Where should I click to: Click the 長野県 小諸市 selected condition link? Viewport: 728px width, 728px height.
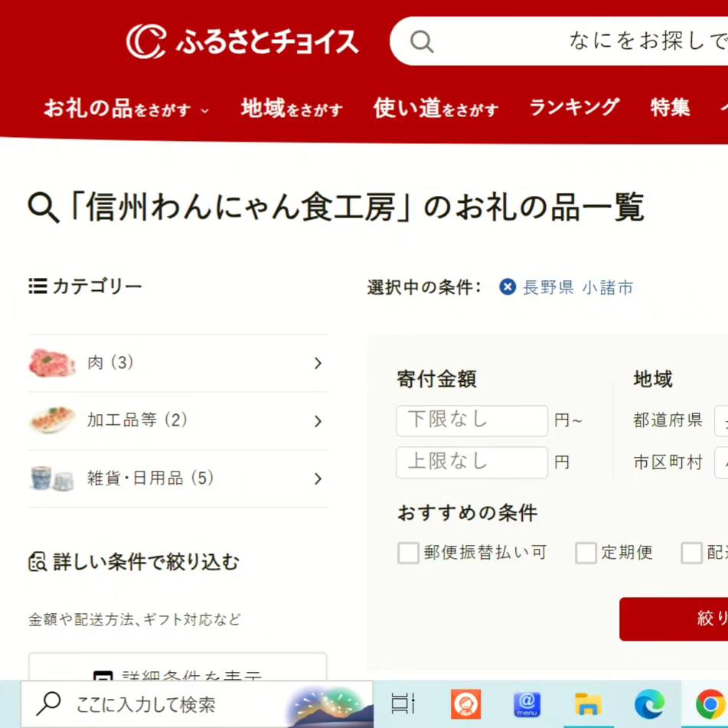pyautogui.click(x=578, y=287)
